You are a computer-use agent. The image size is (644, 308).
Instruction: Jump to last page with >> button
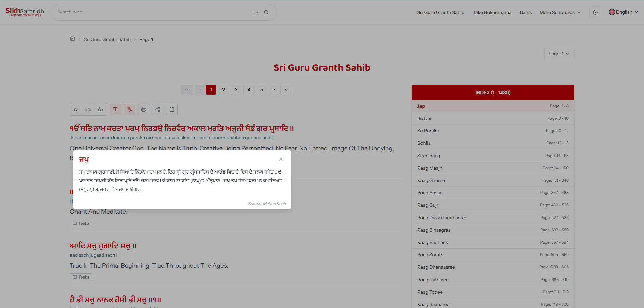pyautogui.click(x=286, y=90)
